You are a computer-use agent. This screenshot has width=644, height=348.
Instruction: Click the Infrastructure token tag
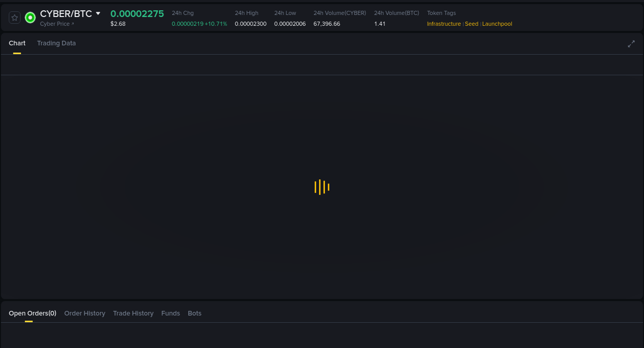pos(444,24)
